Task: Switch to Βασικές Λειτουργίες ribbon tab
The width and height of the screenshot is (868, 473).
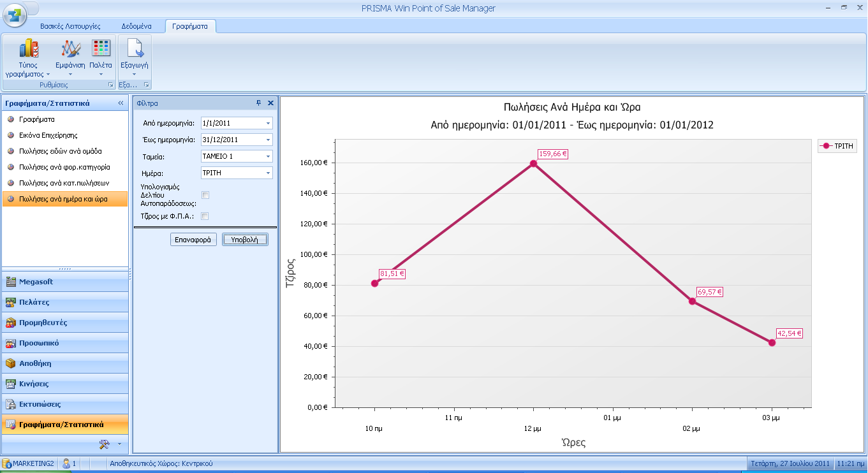Action: click(70, 26)
